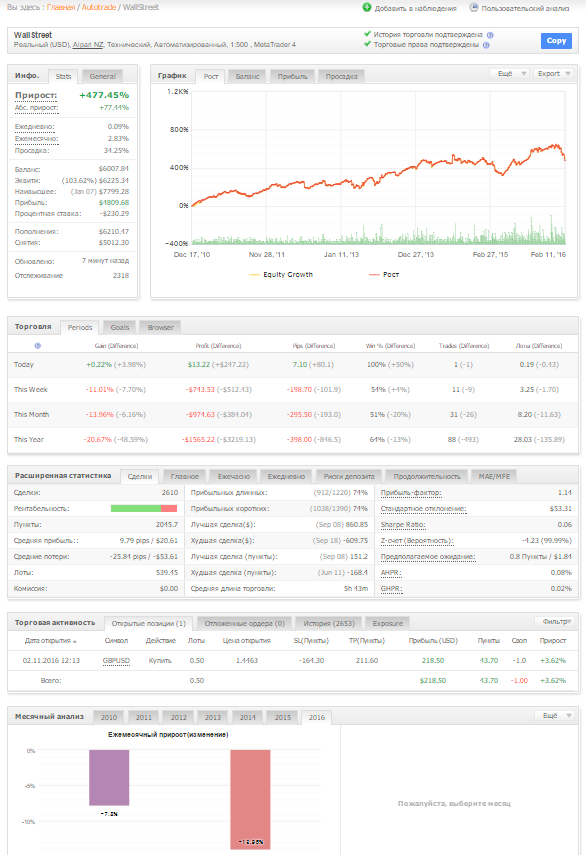
Task: Open the Фильтр control in trading activity
Action: (x=556, y=621)
